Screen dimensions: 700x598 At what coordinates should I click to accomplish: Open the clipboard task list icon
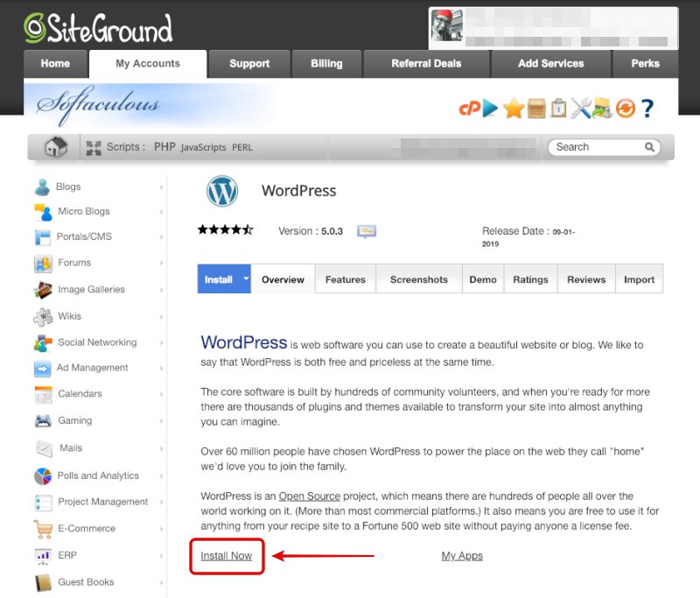pos(558,108)
